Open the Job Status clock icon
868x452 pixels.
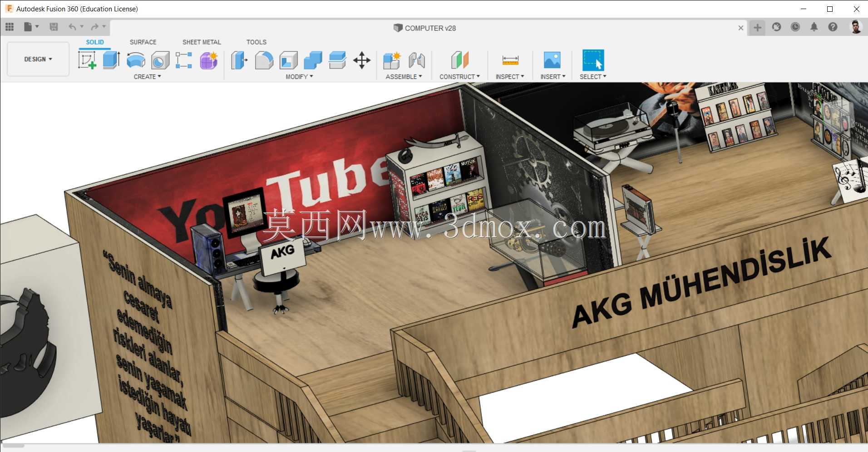[x=795, y=27]
